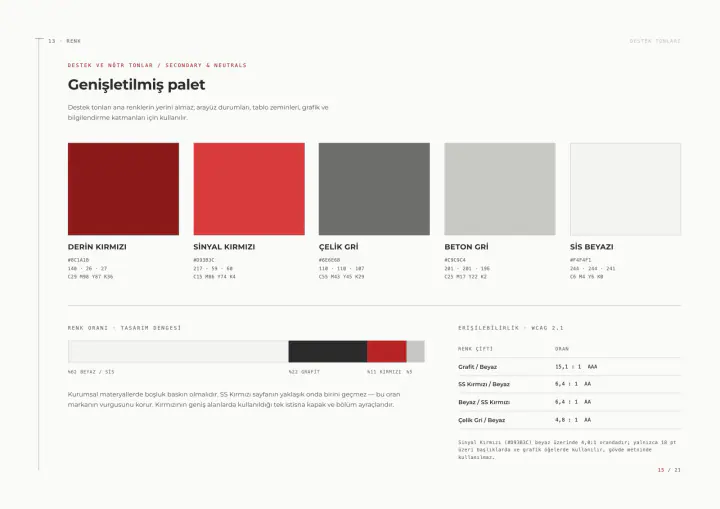Select the Sis Beyazı off-white swatch
The height and width of the screenshot is (509, 720).
tap(625, 189)
